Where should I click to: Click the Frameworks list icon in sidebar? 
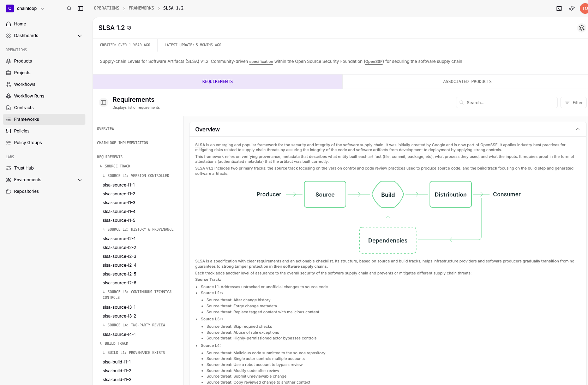[8, 119]
